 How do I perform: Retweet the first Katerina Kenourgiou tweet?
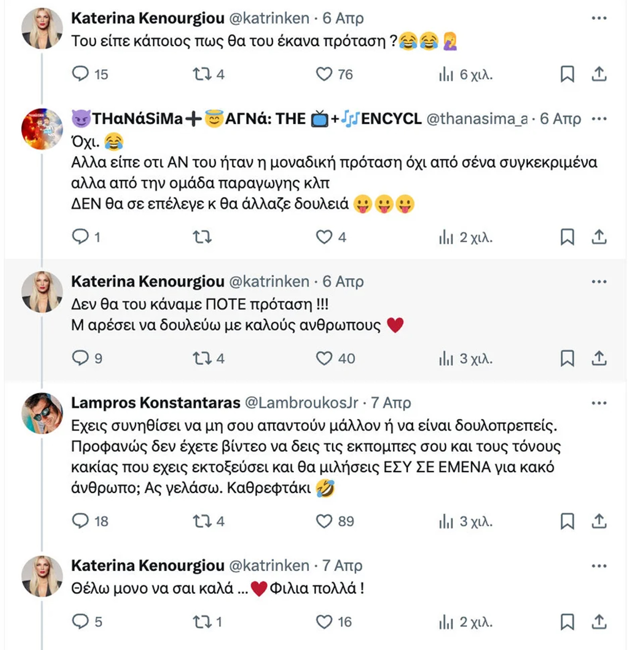tap(202, 74)
